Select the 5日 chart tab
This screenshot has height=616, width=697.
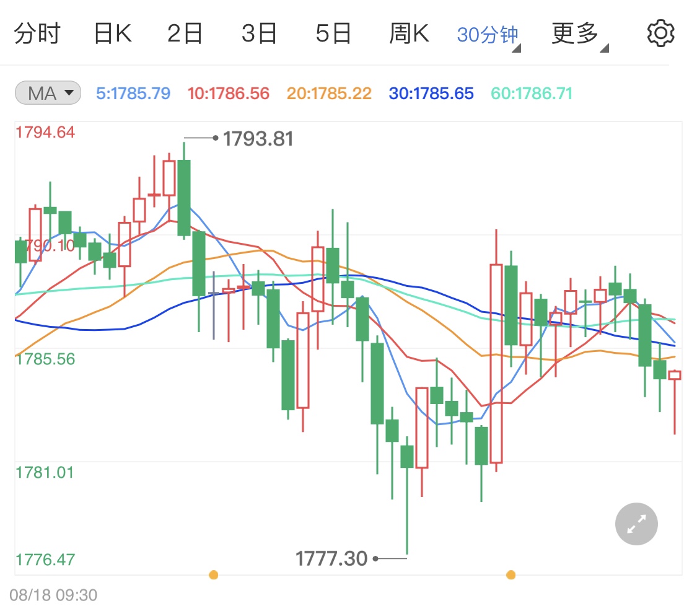[x=333, y=34]
